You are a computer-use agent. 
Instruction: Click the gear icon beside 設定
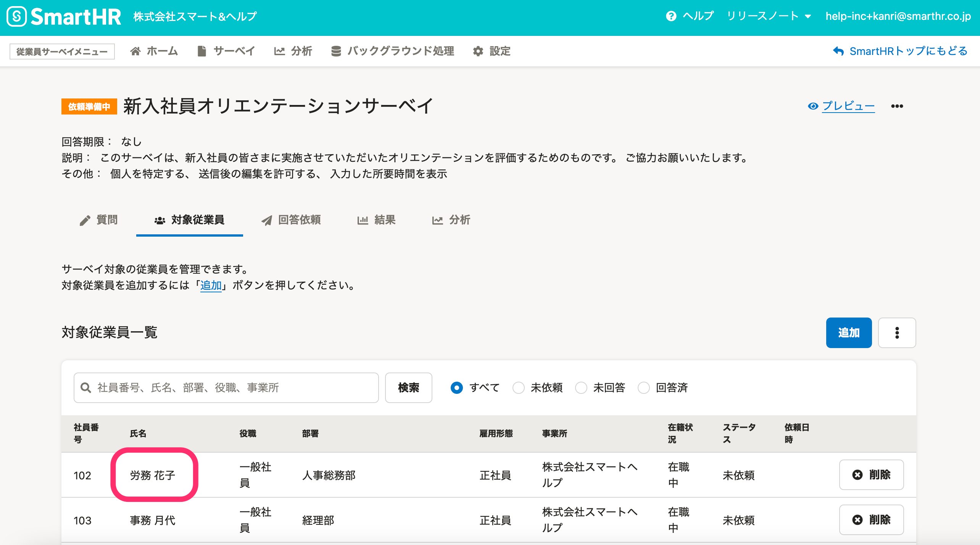(x=478, y=51)
